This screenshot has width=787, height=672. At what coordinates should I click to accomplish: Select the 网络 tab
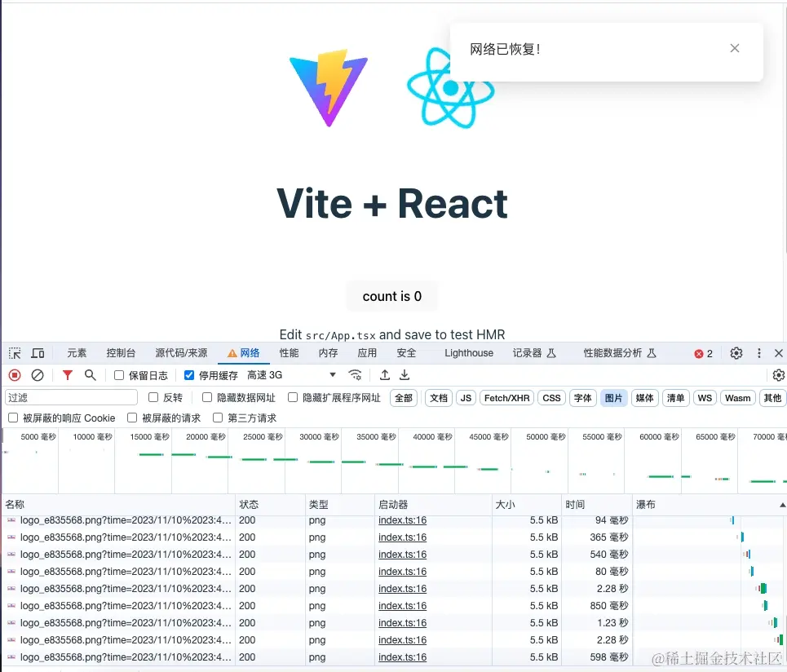tap(244, 353)
